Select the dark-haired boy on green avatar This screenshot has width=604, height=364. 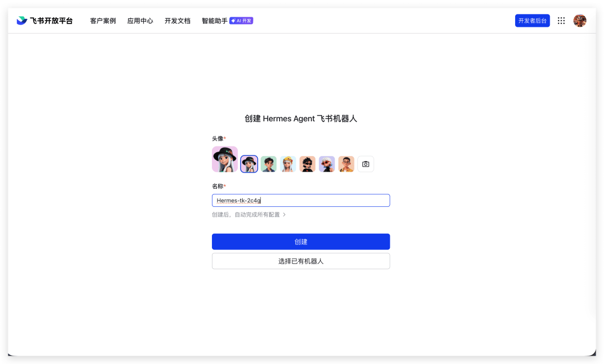click(268, 164)
